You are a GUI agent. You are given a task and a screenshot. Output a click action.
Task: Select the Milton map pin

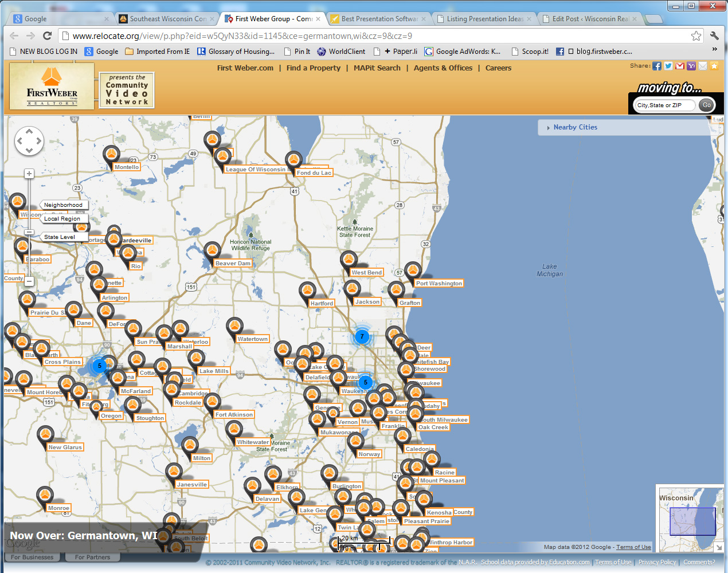[190, 446]
